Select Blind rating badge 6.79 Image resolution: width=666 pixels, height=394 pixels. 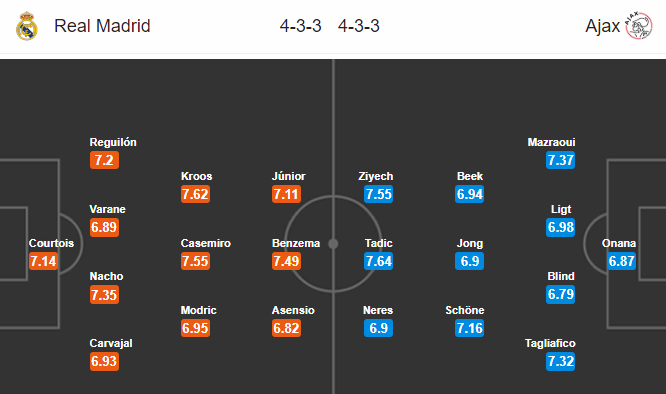tap(561, 294)
